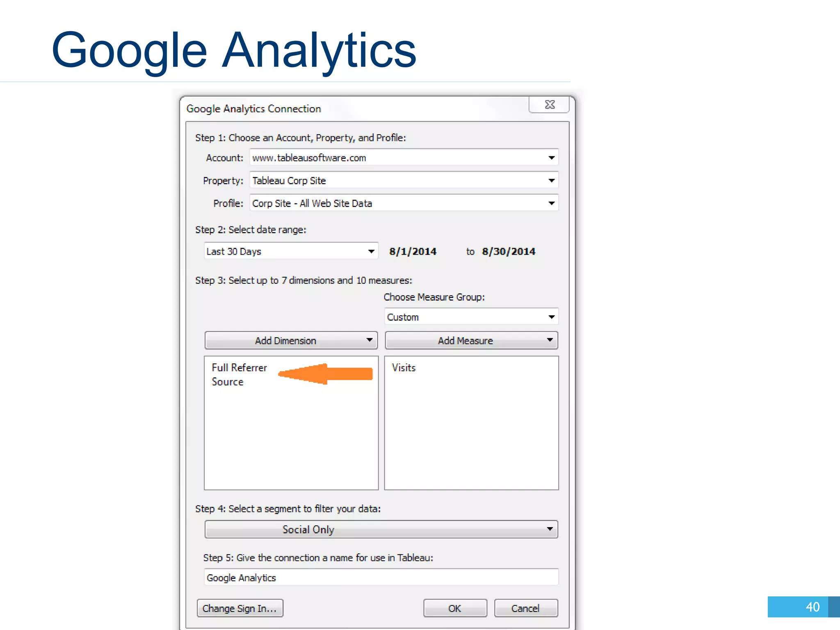Click the Step 3 dimensions and measures label
This screenshot has width=840, height=630.
tap(304, 280)
